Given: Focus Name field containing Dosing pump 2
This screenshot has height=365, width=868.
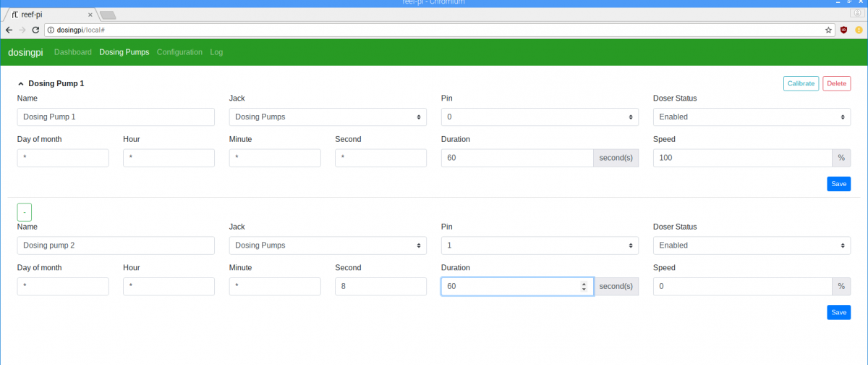Looking at the screenshot, I should pos(116,246).
